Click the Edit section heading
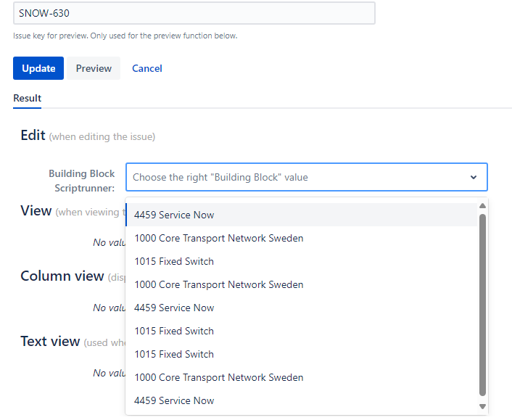Image resolution: width=512 pixels, height=420 pixels. [x=33, y=135]
